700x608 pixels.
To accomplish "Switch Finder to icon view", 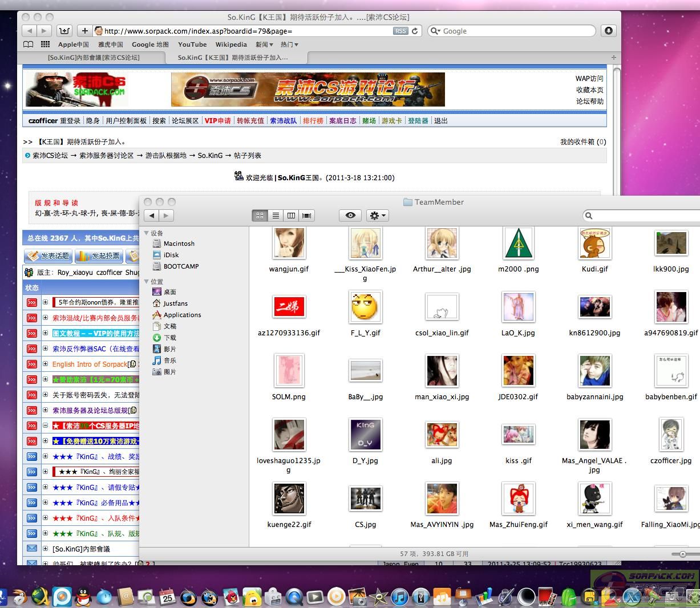I will point(260,216).
